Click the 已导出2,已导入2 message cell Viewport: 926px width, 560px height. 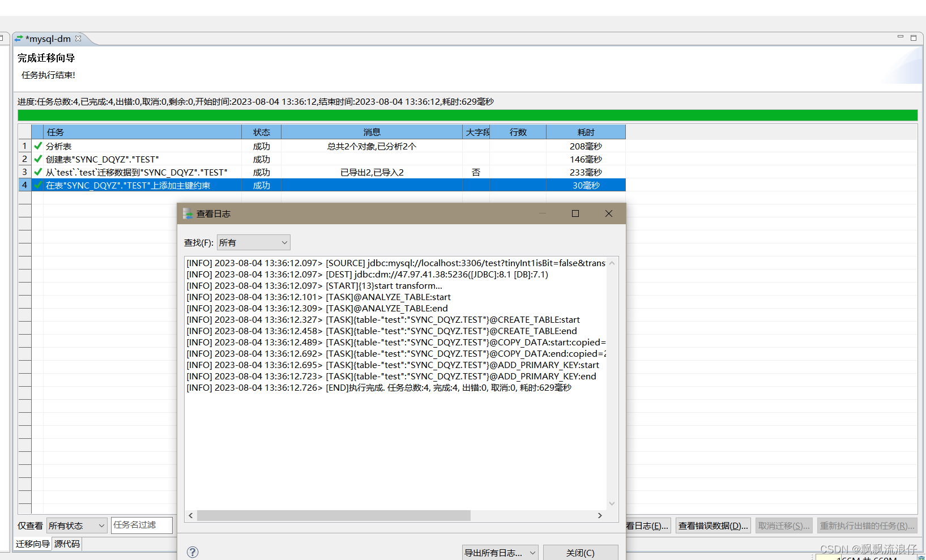(372, 172)
